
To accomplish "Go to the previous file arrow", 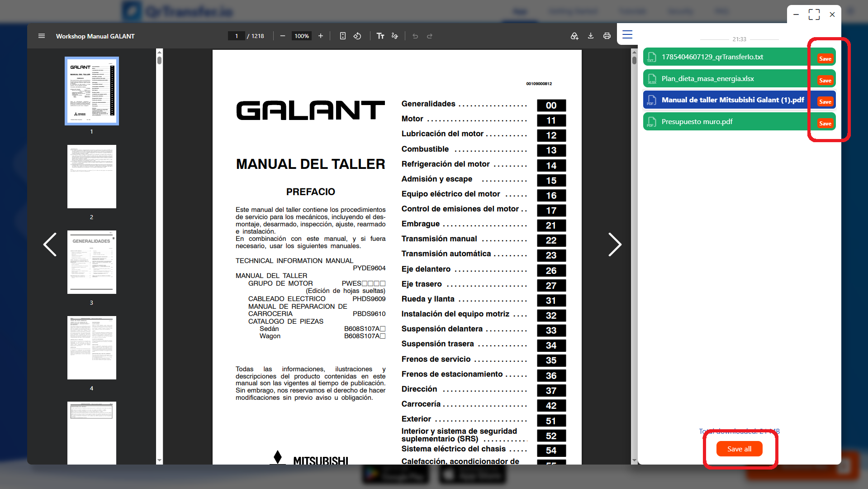I will pyautogui.click(x=50, y=244).
